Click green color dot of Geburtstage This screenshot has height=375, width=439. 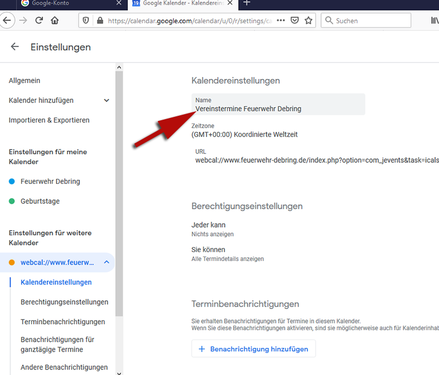pos(12,201)
